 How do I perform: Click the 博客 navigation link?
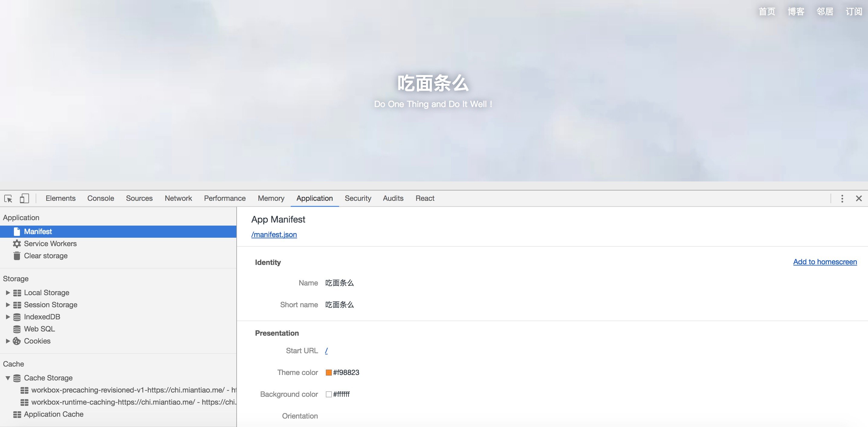795,12
